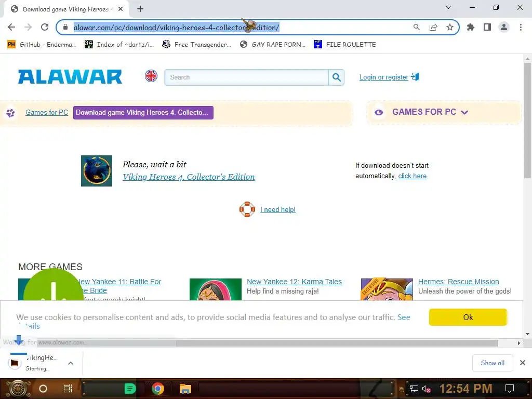The width and height of the screenshot is (532, 399).
Task: Close the Viking Heroes tab
Action: point(121,9)
